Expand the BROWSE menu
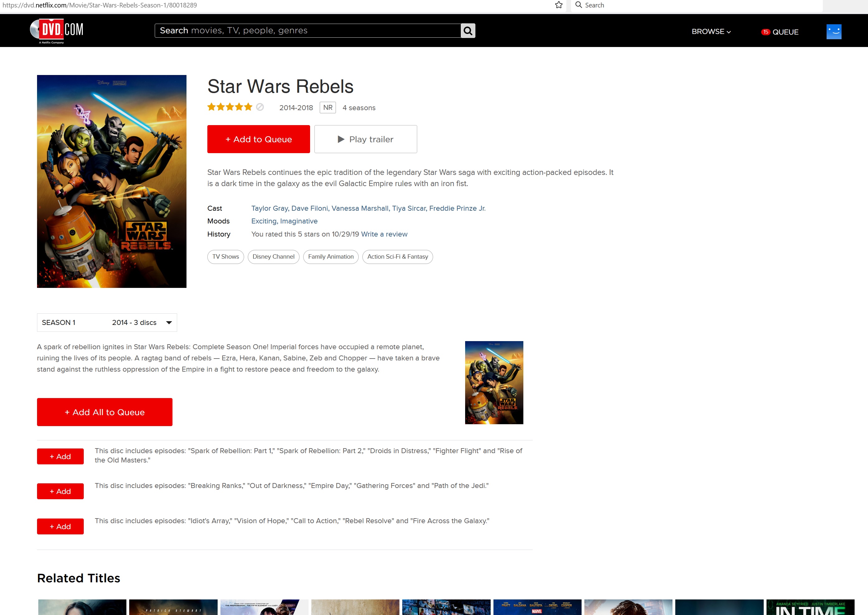This screenshot has height=615, width=868. pyautogui.click(x=711, y=32)
